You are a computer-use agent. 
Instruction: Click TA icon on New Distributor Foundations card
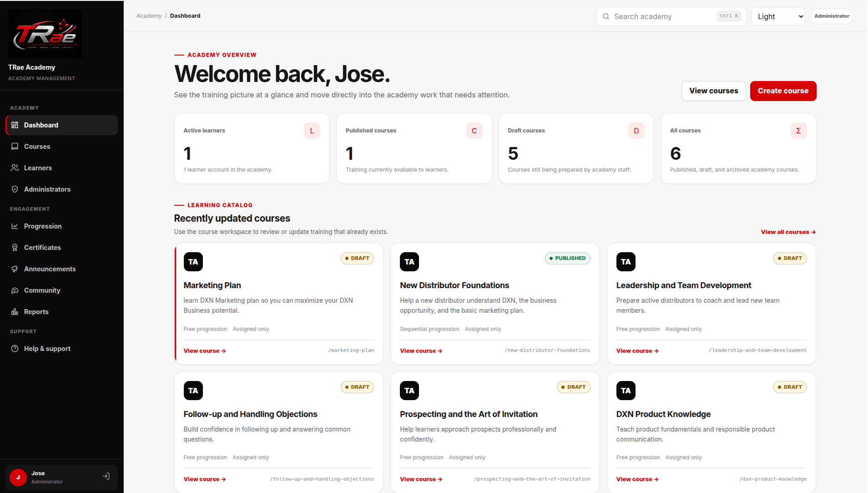[409, 262]
